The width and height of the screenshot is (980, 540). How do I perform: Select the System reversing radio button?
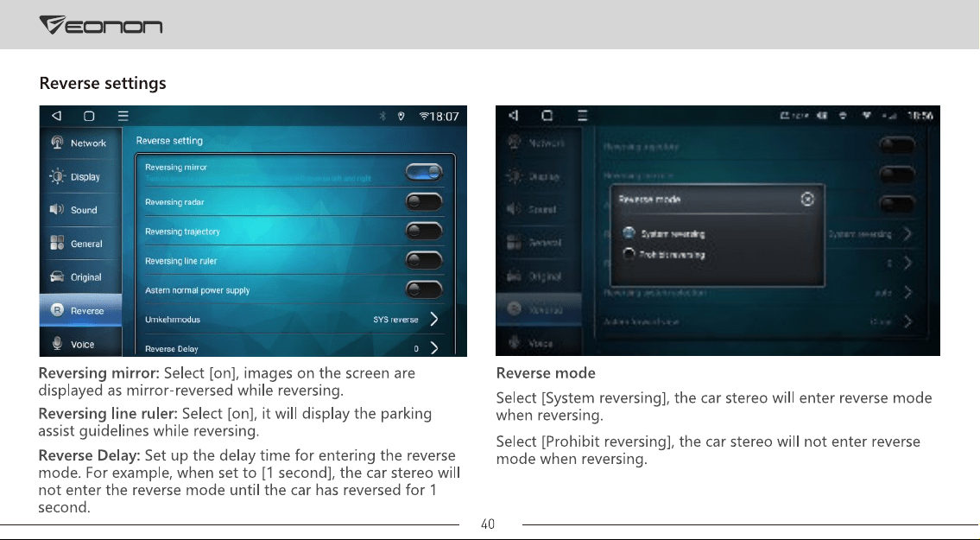click(x=629, y=232)
